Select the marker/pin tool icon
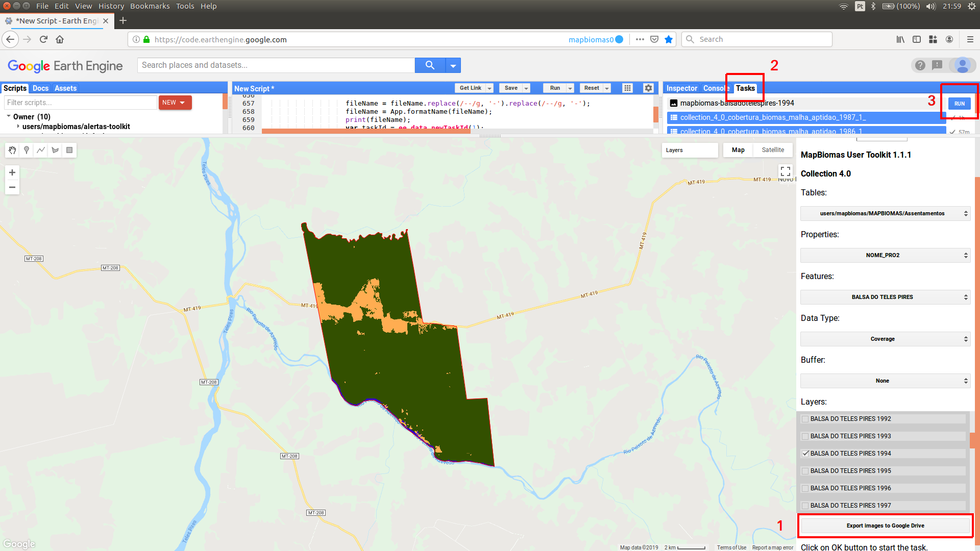 (26, 149)
